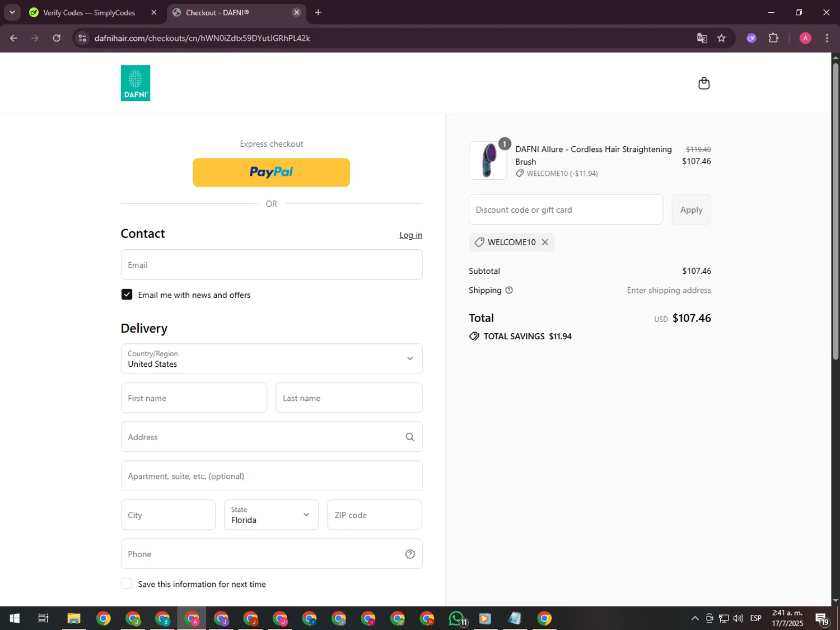The image size is (840, 630).
Task: Click the Total $107.46 amount
Action: tap(692, 318)
